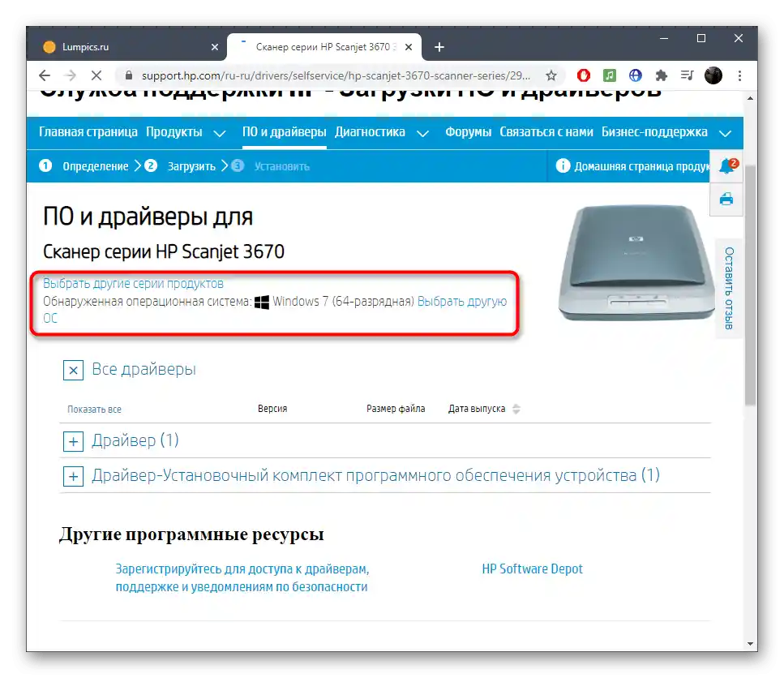
Task: Click the printer icon in side panel
Action: (x=726, y=199)
